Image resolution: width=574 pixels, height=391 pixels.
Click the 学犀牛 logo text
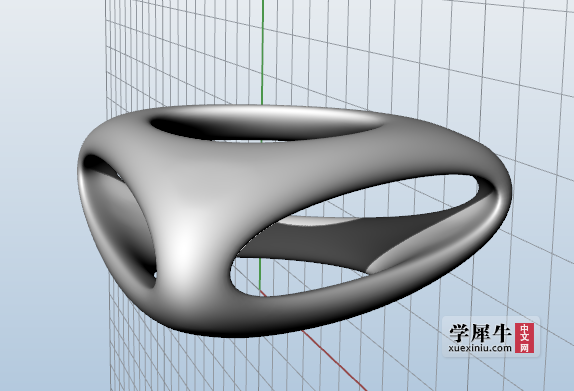480,332
